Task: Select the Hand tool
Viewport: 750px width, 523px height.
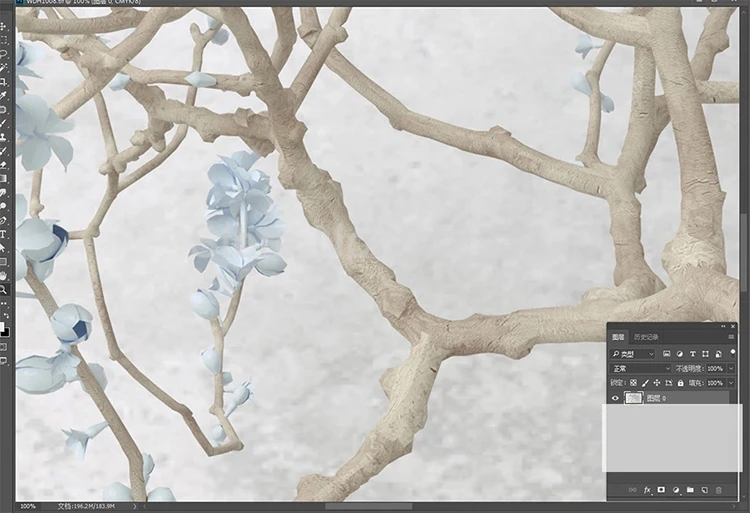Action: click(x=3, y=276)
